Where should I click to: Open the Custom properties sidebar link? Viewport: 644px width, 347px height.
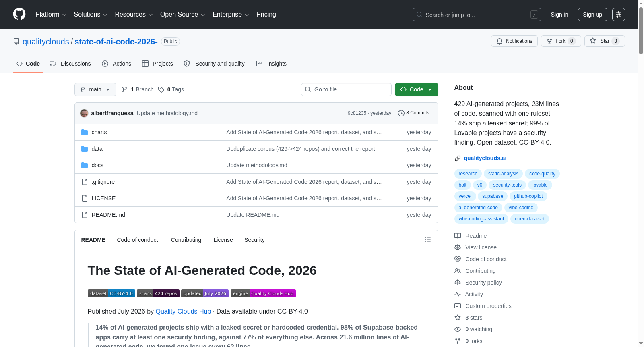click(483, 306)
